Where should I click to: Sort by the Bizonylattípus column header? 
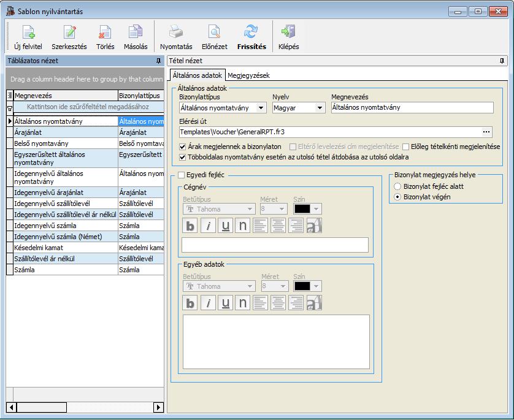point(141,96)
